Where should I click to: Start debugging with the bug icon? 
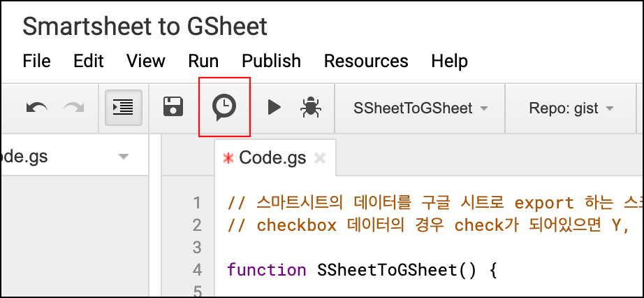(311, 108)
